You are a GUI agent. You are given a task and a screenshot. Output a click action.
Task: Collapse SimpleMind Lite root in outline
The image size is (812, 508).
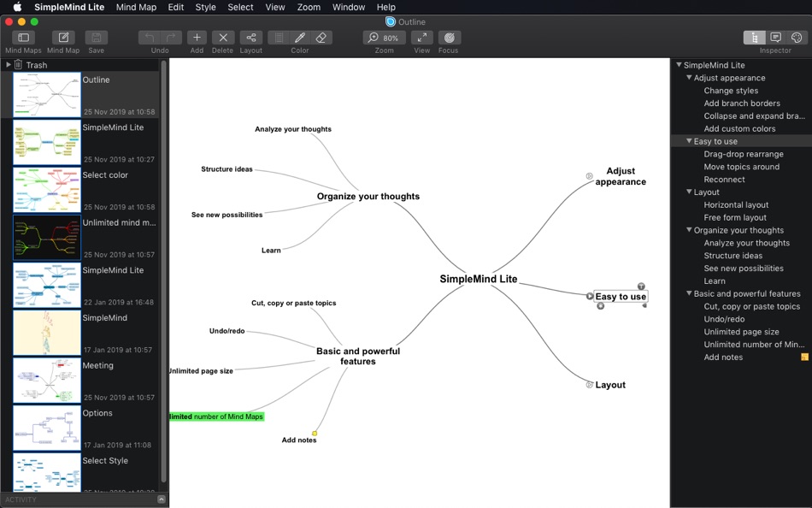679,65
